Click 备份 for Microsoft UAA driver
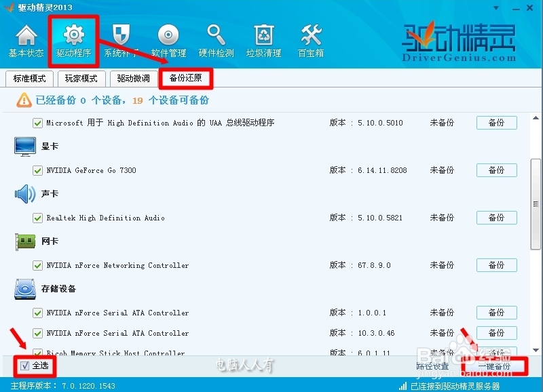Screen dimensions: 543x392 click(497, 123)
